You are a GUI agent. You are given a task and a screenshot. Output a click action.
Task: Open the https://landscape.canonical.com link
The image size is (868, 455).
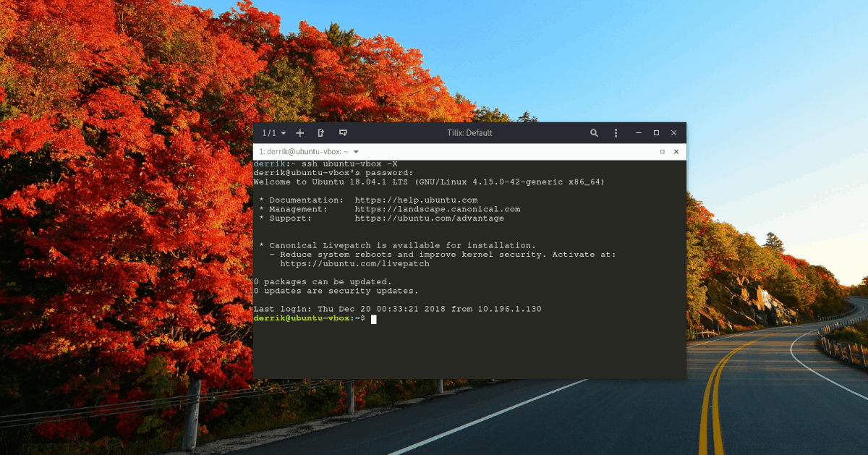[438, 209]
